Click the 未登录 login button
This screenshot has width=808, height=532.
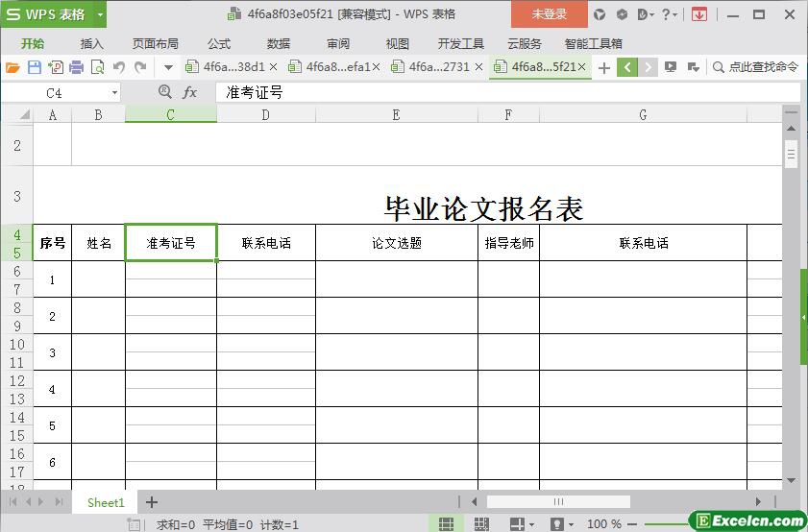(x=550, y=14)
